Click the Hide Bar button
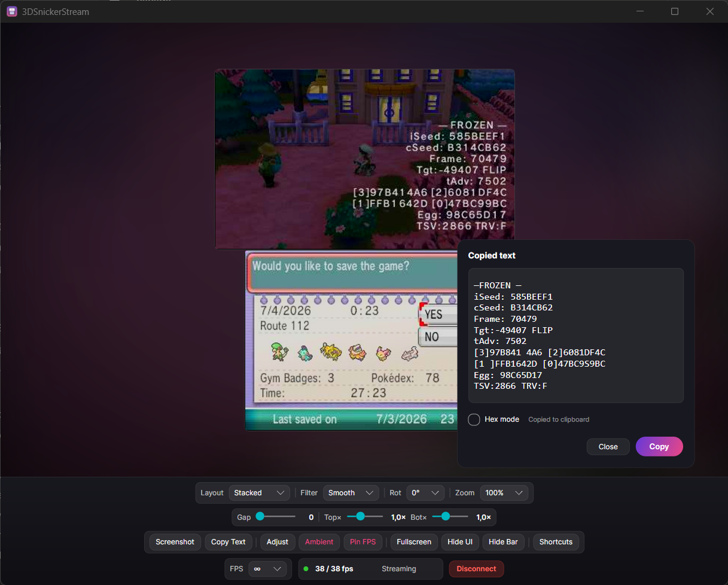This screenshot has height=585, width=728. (x=503, y=542)
